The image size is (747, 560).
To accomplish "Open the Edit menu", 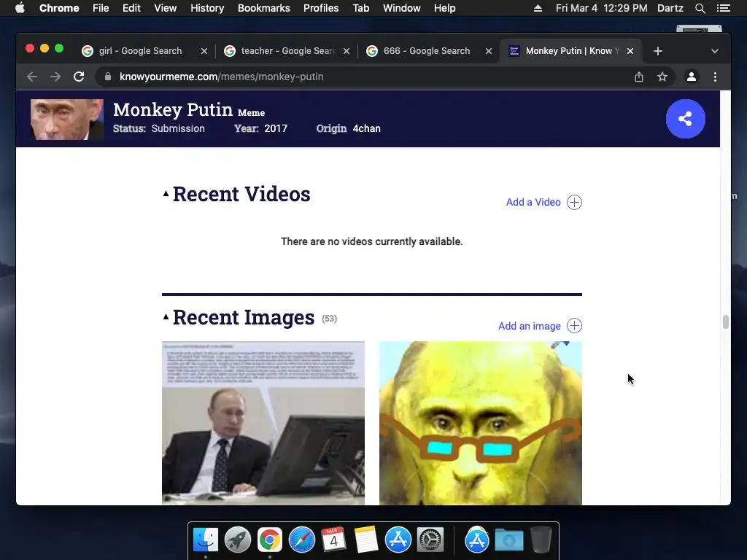I will 131,8.
